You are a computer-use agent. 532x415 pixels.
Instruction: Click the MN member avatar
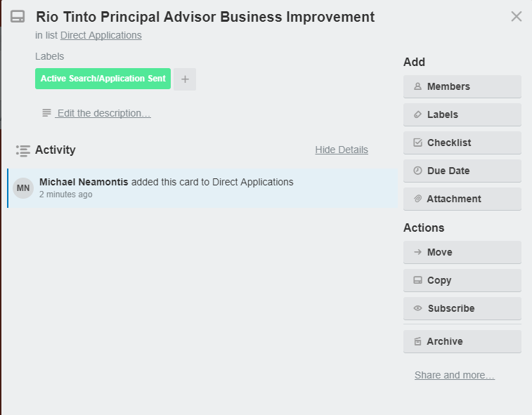click(x=23, y=188)
